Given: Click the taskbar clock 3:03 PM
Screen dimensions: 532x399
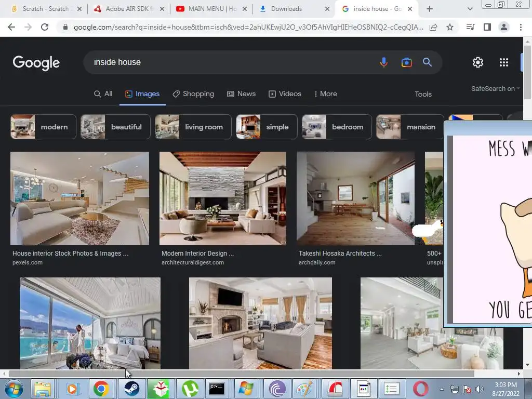Looking at the screenshot, I should [x=506, y=389].
